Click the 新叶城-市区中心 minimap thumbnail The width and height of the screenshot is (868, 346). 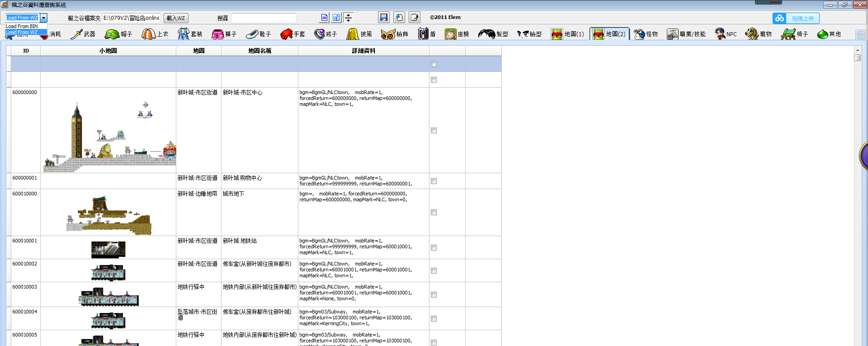pos(108,136)
